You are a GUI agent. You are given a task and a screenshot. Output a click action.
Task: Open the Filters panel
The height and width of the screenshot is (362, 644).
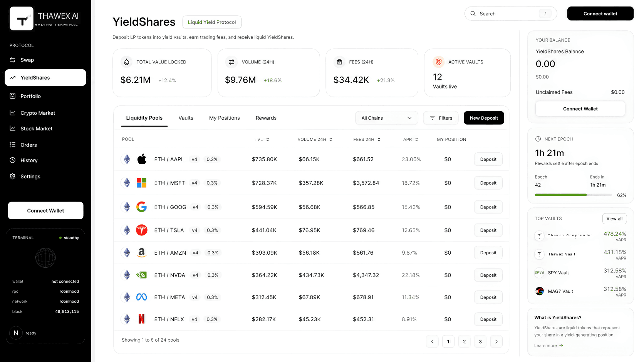pos(441,118)
